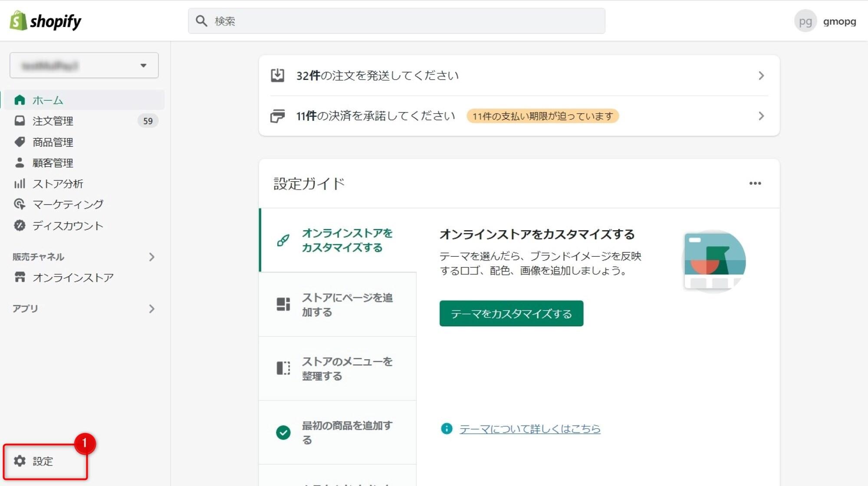
Task: Open the テーマについて詳しくはこちら link
Action: click(x=529, y=429)
